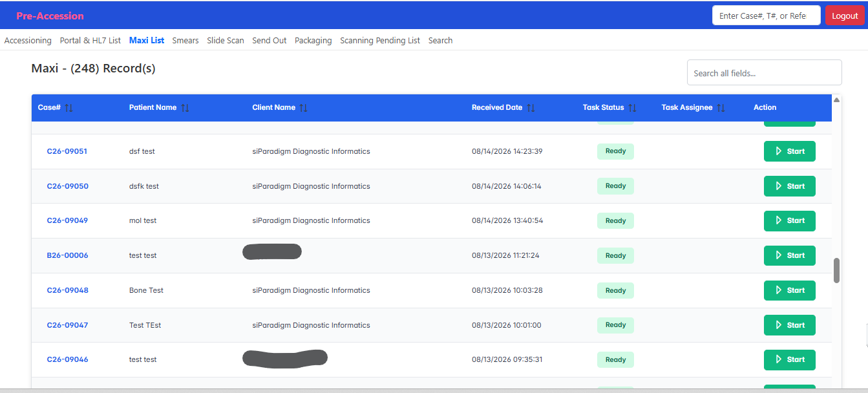The width and height of the screenshot is (868, 393).
Task: Sort by Task Status sort icon
Action: tap(632, 108)
